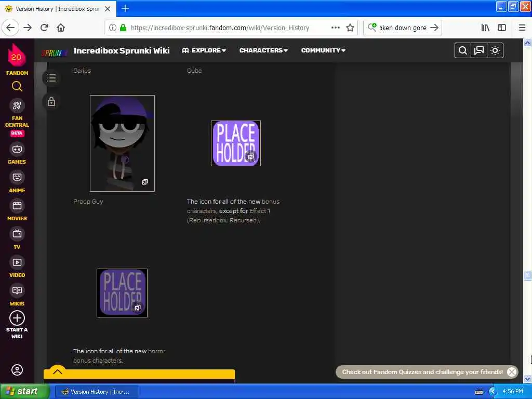Click the address bar URL
Image resolution: width=532 pixels, height=399 pixels.
(220, 28)
